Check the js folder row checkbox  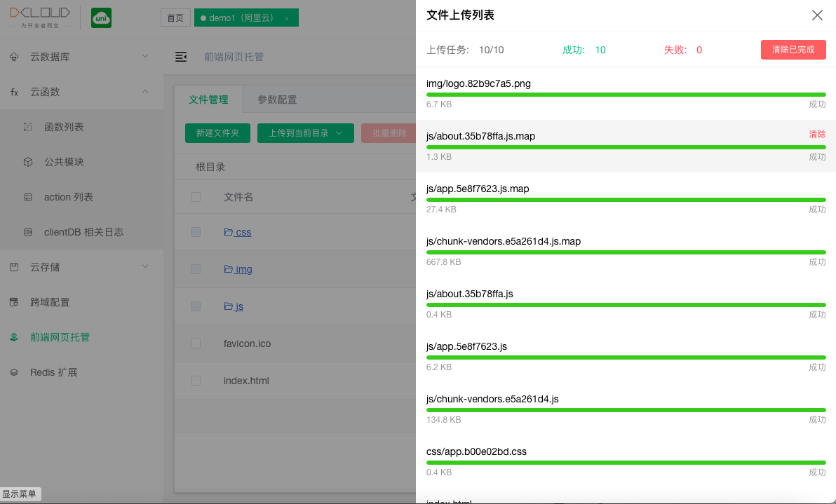196,306
